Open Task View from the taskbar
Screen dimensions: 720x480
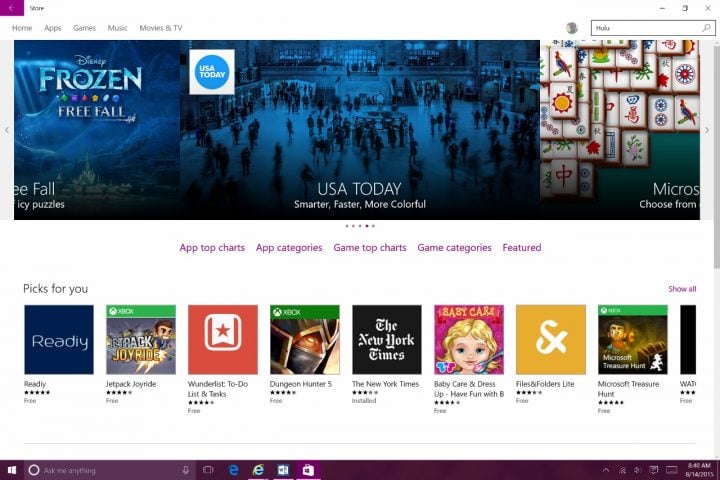coord(208,470)
